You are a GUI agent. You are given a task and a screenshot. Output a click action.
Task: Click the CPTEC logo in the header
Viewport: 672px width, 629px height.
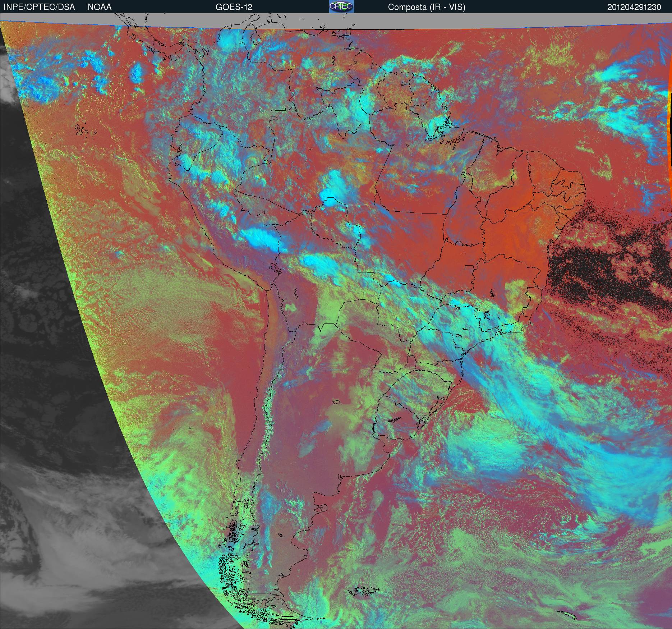click(341, 7)
